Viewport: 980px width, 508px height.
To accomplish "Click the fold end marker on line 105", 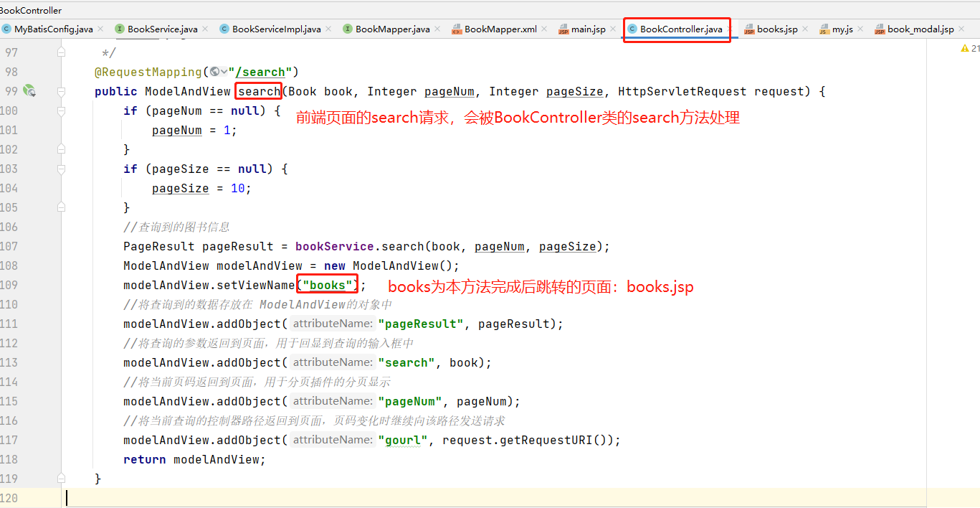I will click(x=61, y=207).
